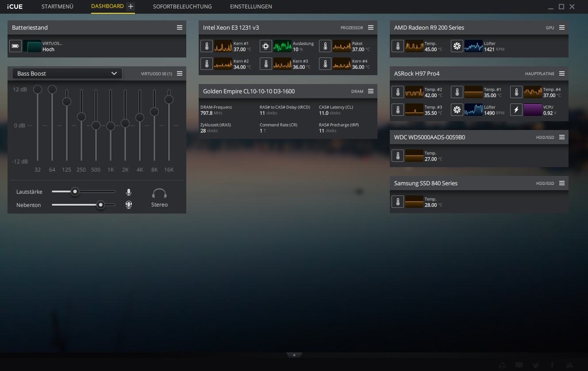Click the Kern #1 temperature graph
The image size is (588, 371).
(223, 46)
